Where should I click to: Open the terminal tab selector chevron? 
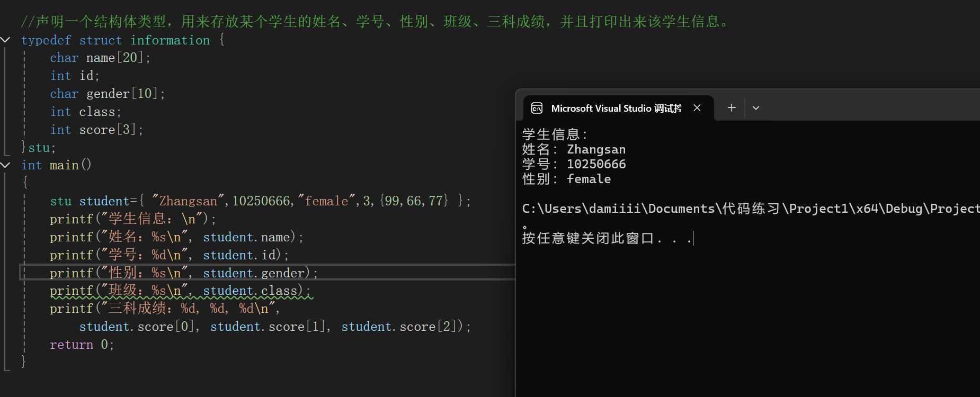point(756,107)
